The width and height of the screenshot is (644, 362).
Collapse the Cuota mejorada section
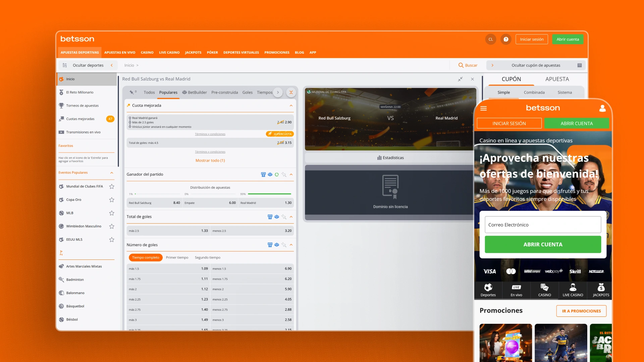click(291, 106)
